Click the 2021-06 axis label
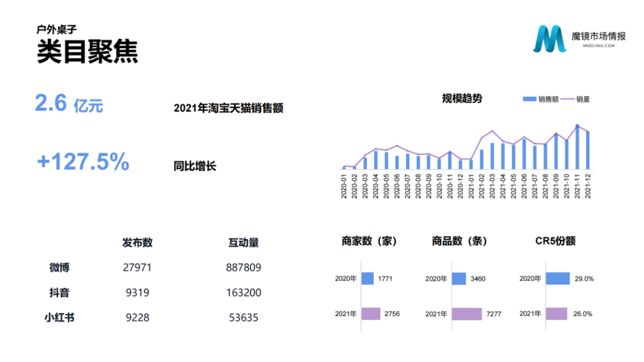Viewport: 644px width, 362px height. coord(524,186)
